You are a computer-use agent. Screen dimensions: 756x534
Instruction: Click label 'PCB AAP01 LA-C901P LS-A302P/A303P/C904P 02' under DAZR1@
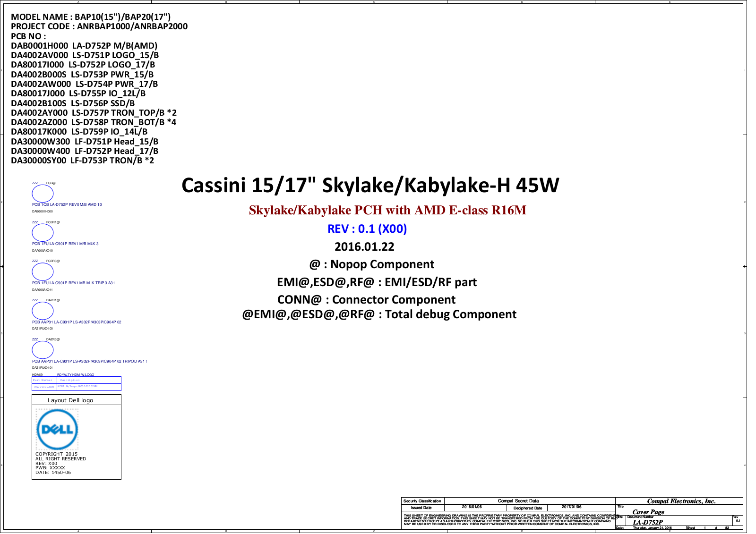coord(77,322)
